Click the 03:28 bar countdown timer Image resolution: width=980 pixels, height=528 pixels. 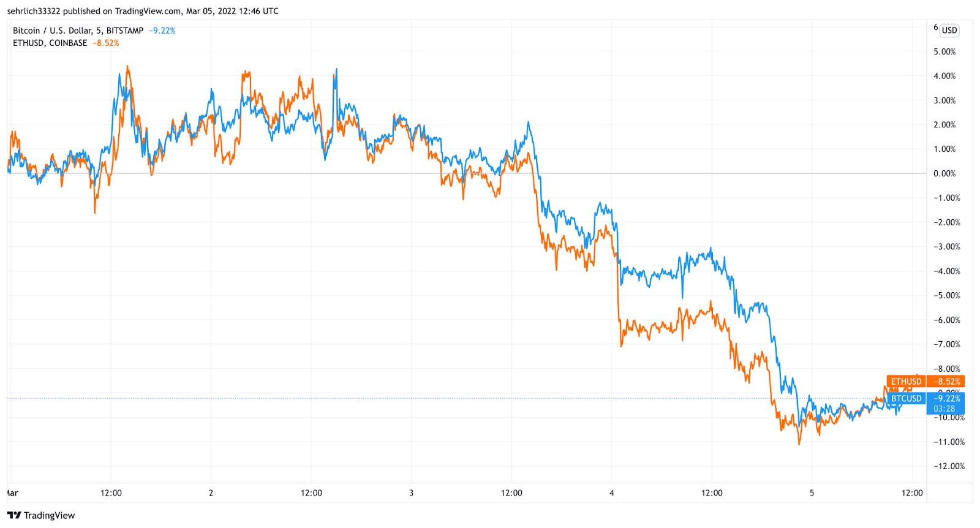click(944, 409)
